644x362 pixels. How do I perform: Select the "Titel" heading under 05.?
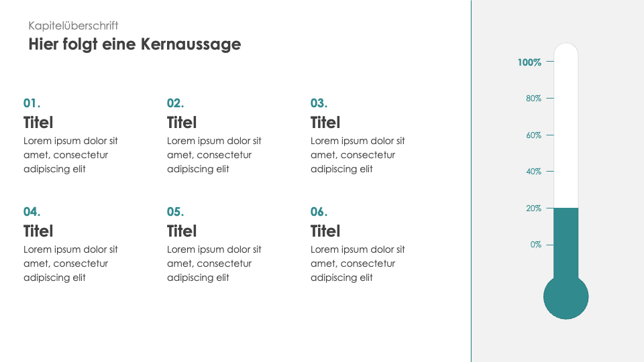[182, 231]
